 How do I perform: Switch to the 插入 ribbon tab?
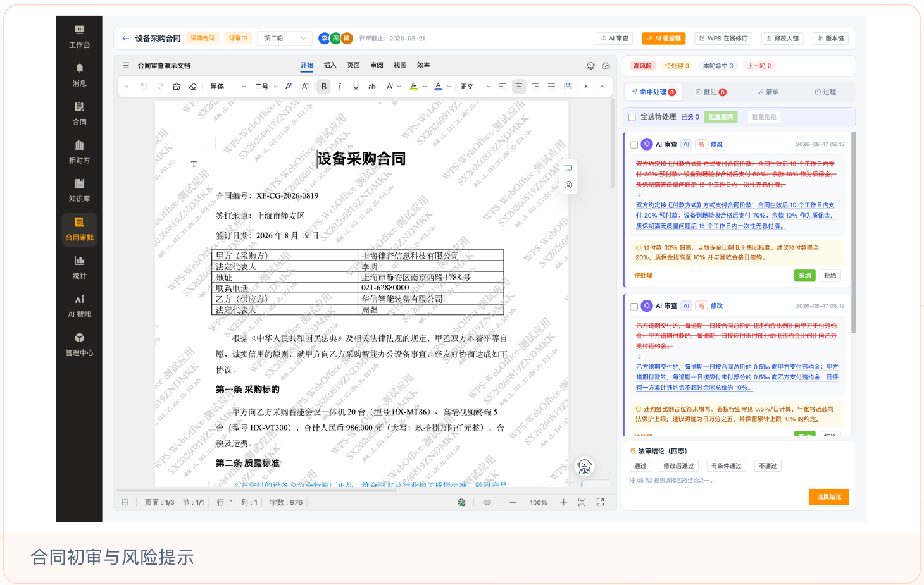[330, 65]
